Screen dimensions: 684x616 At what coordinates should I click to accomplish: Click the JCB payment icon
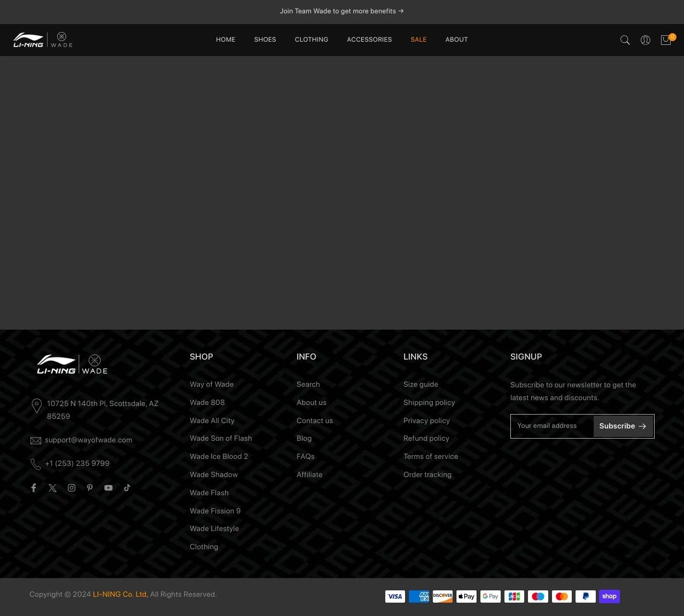tap(514, 596)
